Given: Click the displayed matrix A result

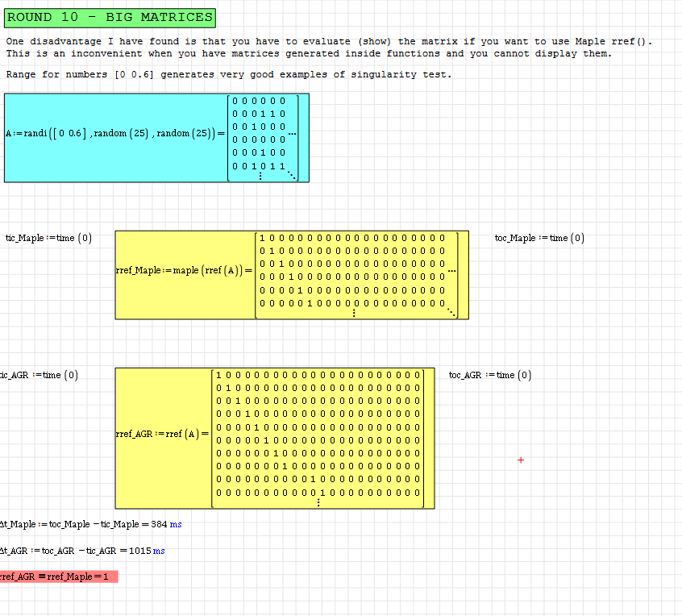Looking at the screenshot, I should coord(258,133).
